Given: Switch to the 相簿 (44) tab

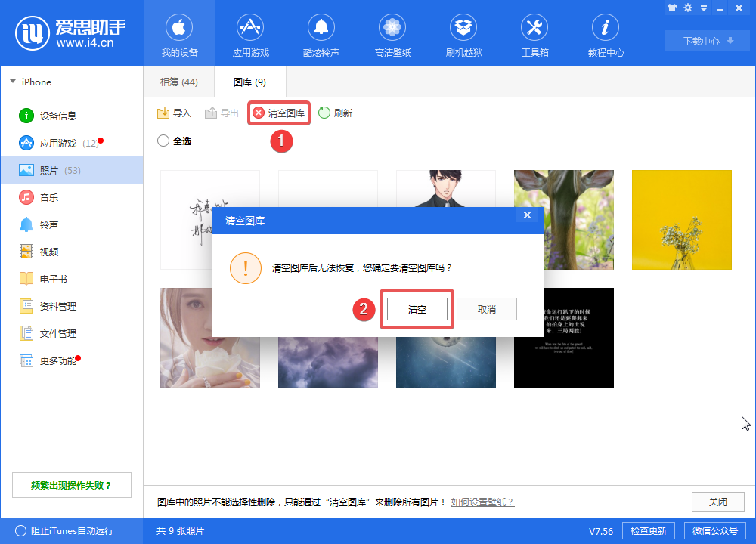Looking at the screenshot, I should pos(178,82).
